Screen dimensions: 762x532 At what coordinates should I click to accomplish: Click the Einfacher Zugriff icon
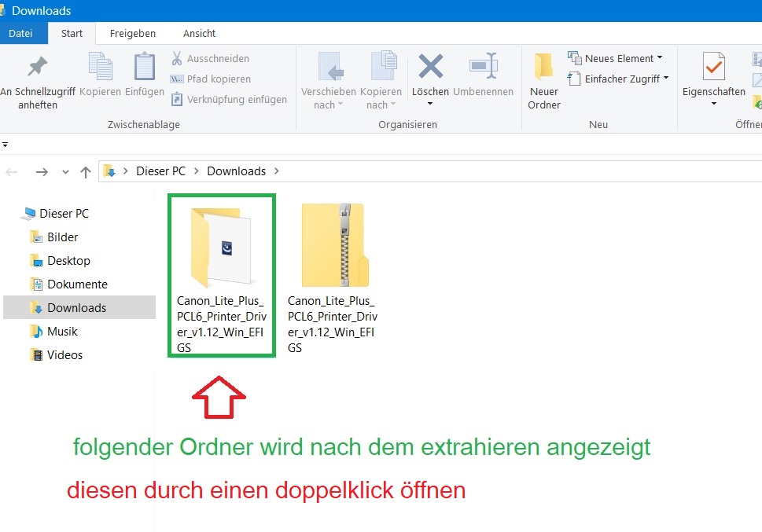point(574,79)
